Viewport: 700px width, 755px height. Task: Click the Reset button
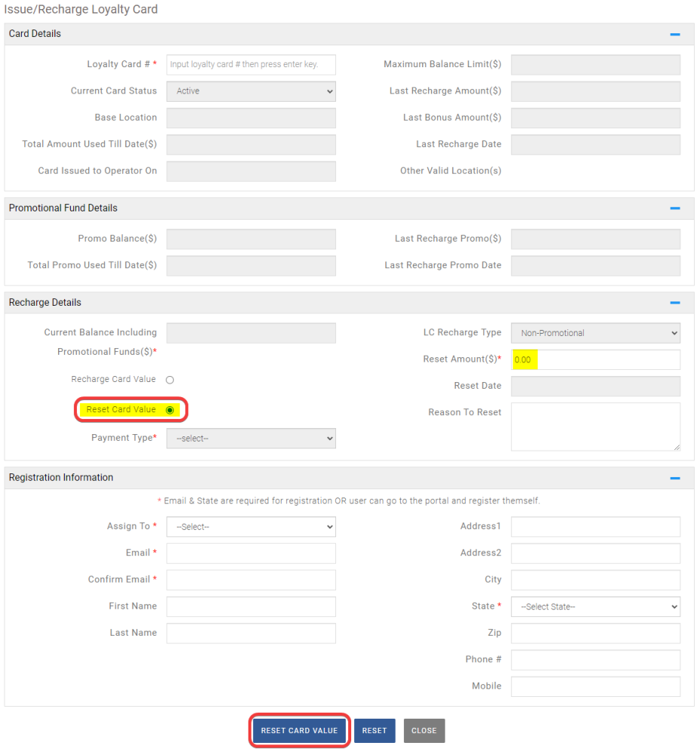(x=375, y=730)
